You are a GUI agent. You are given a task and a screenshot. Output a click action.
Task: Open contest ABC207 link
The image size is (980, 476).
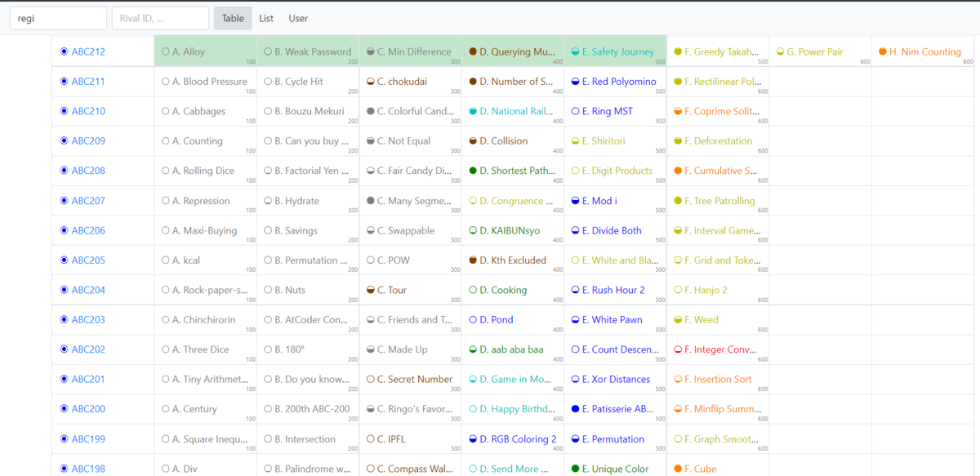(x=88, y=201)
